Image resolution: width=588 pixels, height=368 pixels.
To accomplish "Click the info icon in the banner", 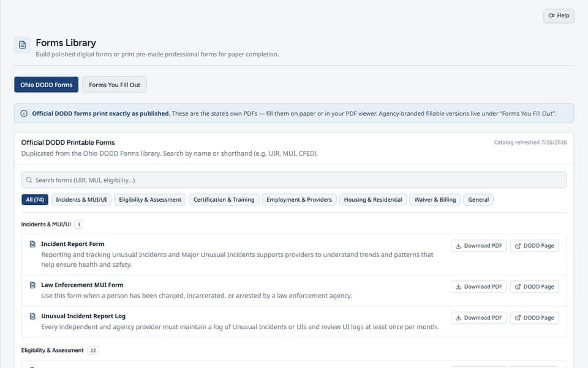I will (x=24, y=113).
